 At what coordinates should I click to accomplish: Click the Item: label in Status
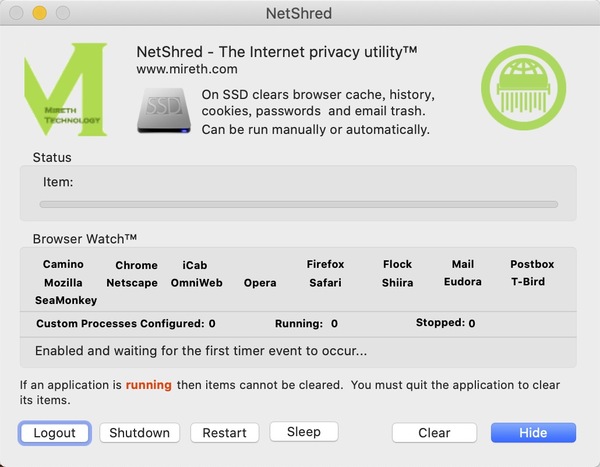[58, 182]
